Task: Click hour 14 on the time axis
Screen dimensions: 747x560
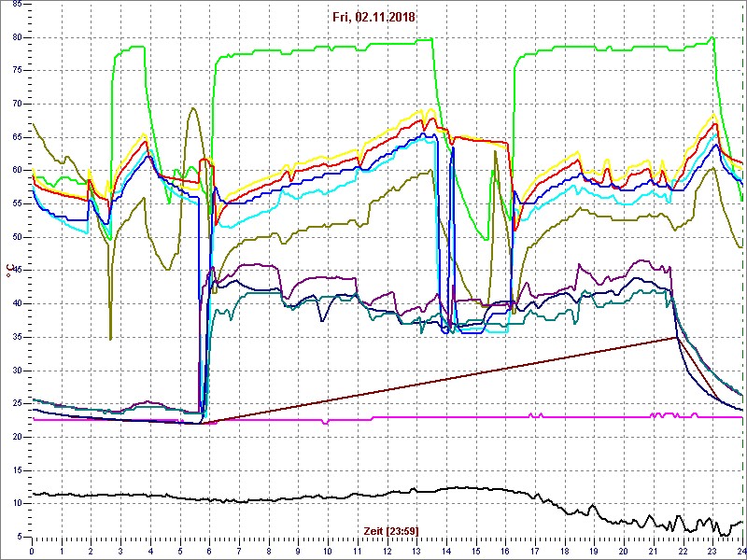Action: click(x=447, y=552)
